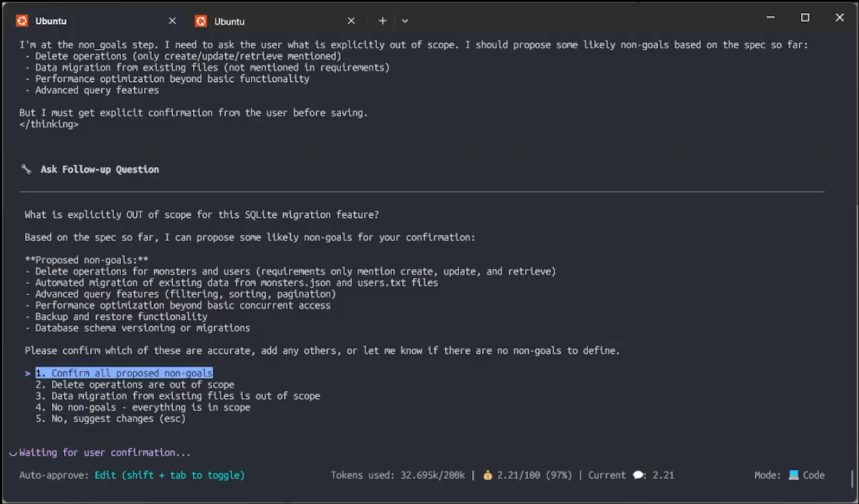This screenshot has height=504, width=859.
Task: Open a new terminal tab with plus
Action: click(382, 21)
